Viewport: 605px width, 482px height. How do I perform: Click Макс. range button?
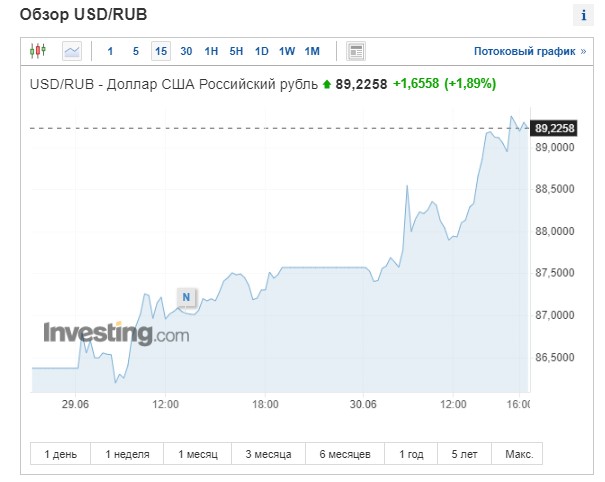tap(518, 454)
